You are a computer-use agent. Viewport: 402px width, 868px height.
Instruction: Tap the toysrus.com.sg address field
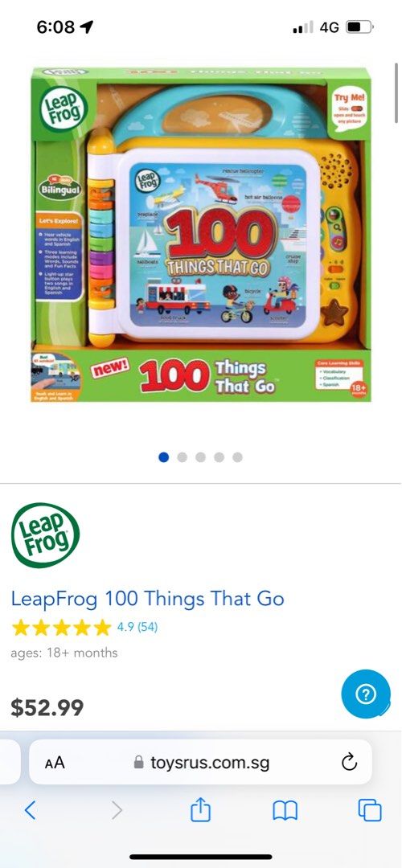click(x=200, y=762)
